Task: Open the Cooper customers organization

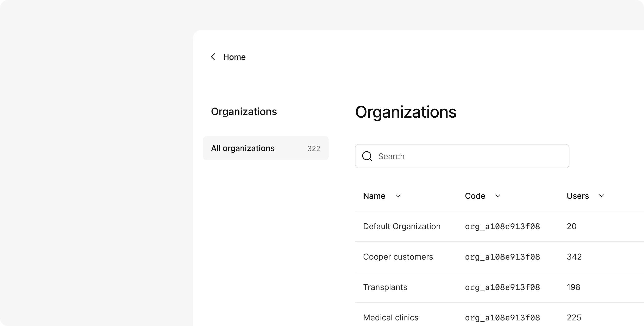Action: point(398,257)
